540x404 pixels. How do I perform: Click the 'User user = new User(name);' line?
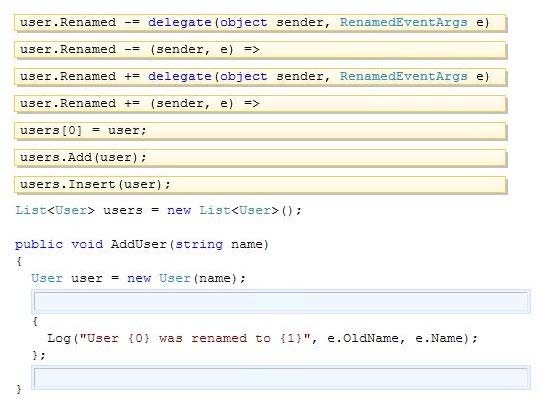coord(138,278)
